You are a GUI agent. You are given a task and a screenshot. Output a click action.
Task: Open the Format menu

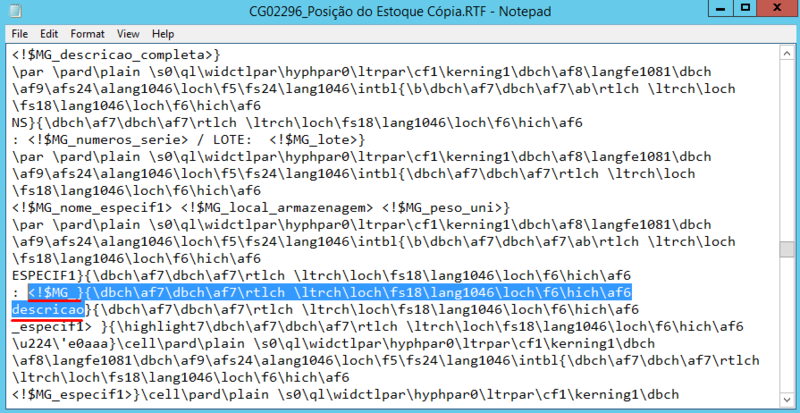point(87,34)
